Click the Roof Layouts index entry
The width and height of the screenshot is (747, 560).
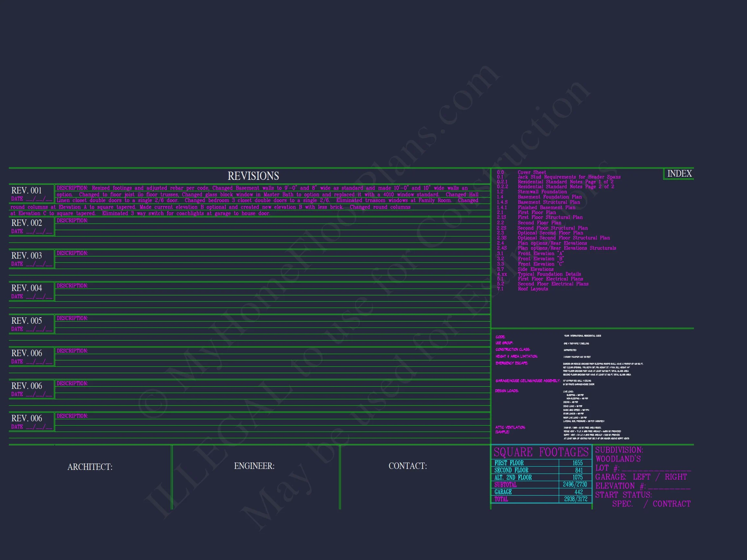point(533,289)
